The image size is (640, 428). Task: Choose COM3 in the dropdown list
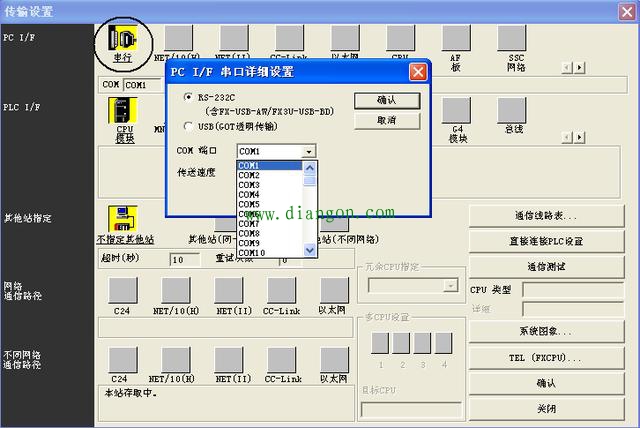[x=269, y=185]
